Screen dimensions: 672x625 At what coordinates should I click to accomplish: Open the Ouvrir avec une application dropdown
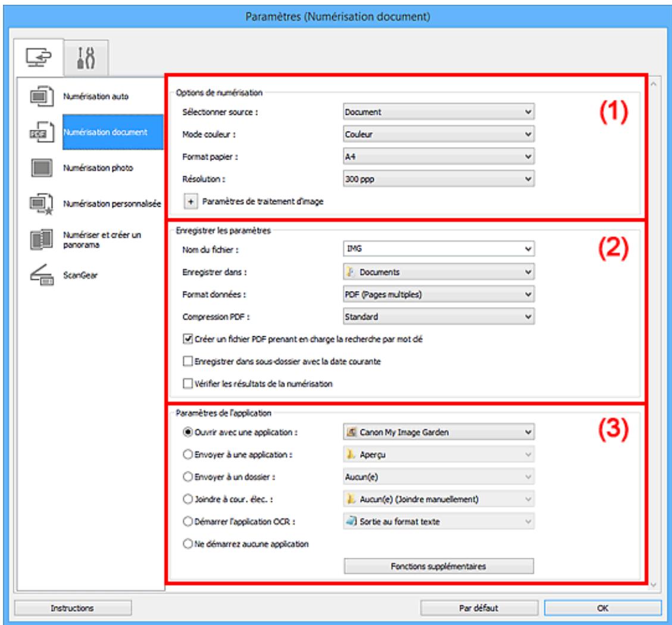pos(439,432)
